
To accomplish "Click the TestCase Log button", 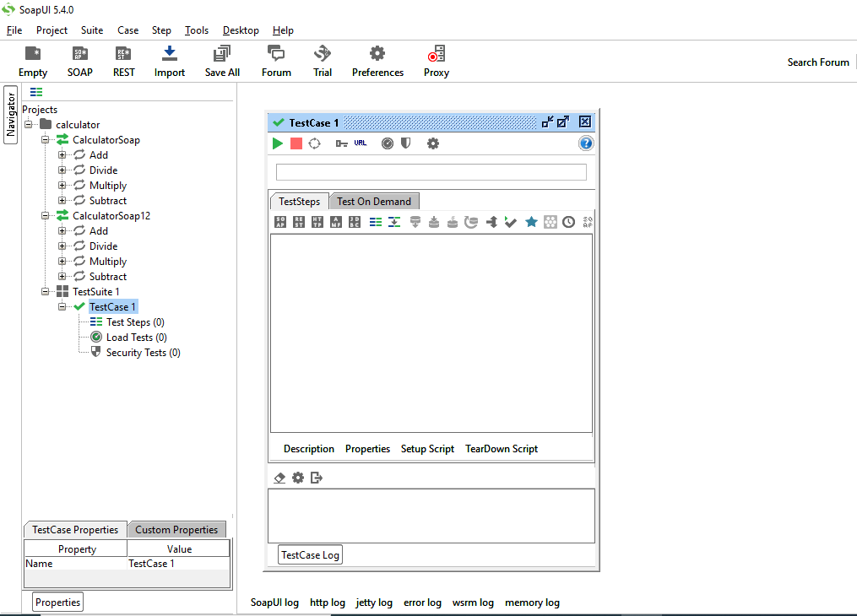I will pyautogui.click(x=311, y=555).
